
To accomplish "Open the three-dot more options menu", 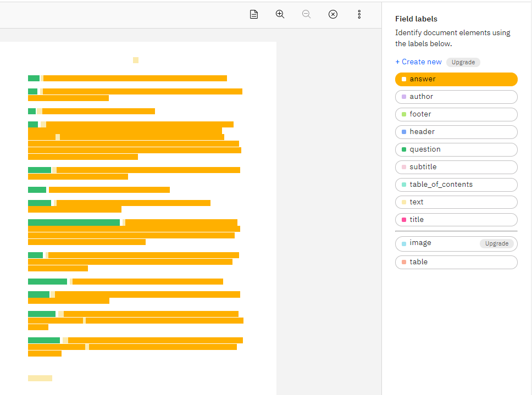I will point(359,14).
